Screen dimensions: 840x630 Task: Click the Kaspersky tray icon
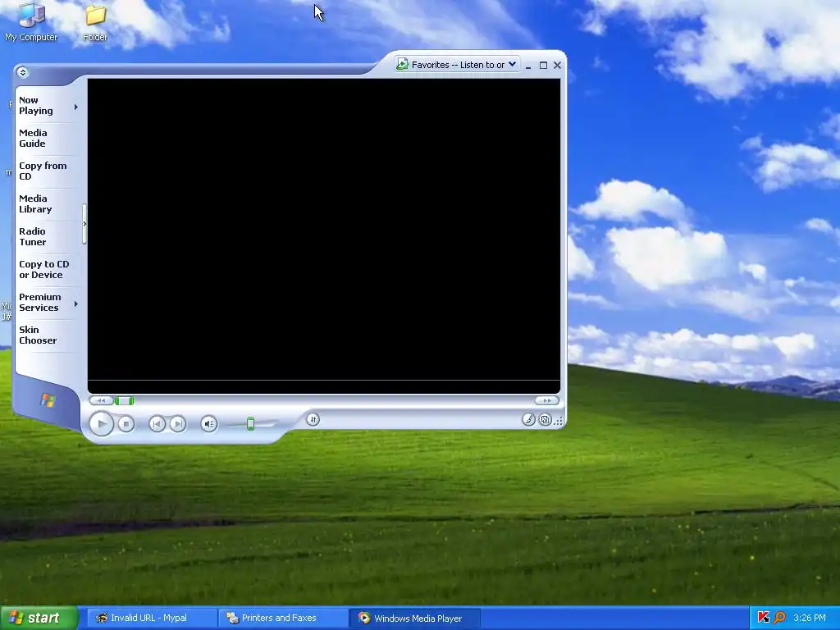click(764, 618)
